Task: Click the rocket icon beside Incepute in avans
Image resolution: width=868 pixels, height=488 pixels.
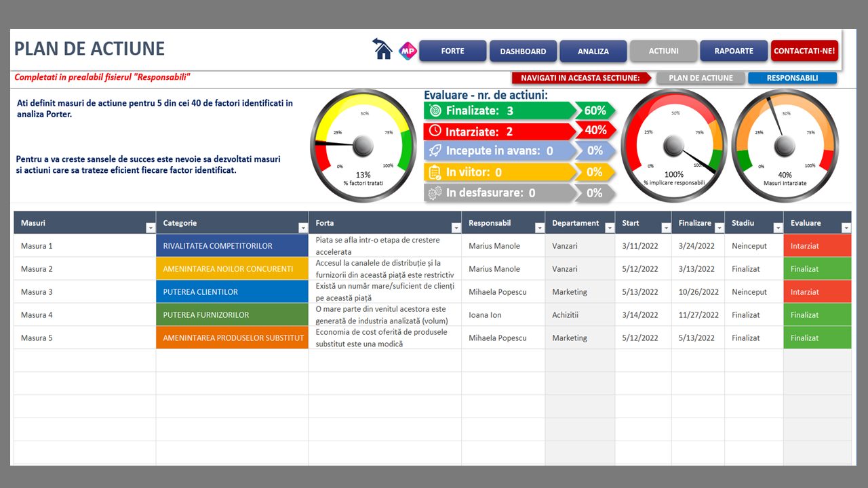Action: 435,151
